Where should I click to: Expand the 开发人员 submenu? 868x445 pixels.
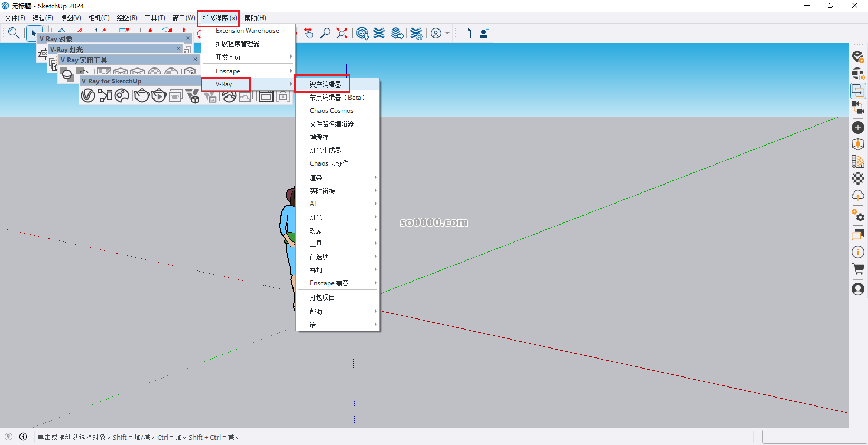click(248, 57)
